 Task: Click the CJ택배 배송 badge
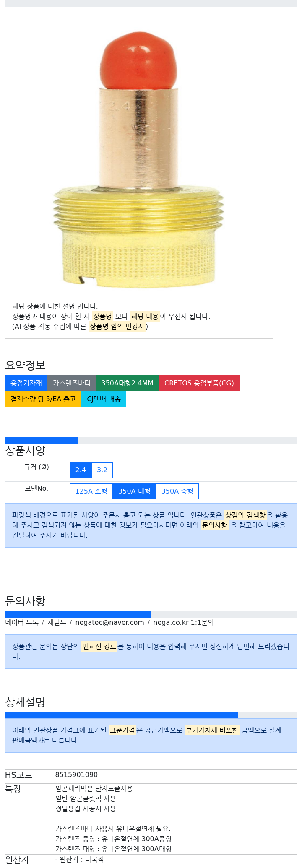point(104,399)
